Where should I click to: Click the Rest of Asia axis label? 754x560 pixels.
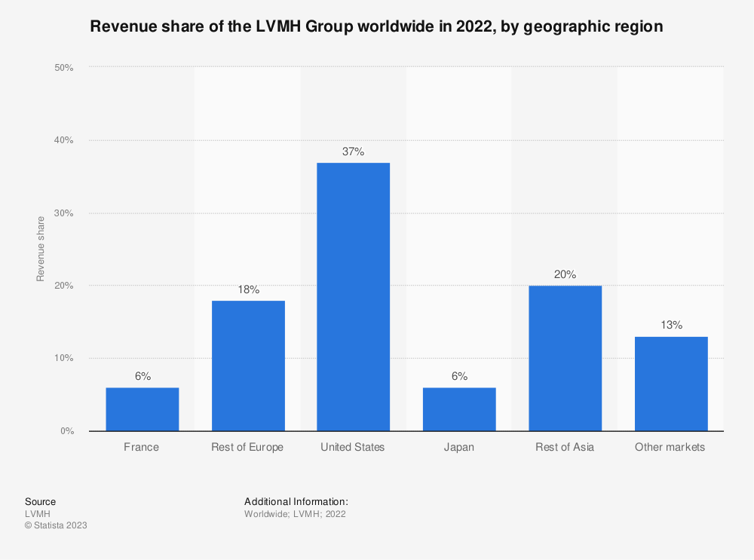[565, 447]
